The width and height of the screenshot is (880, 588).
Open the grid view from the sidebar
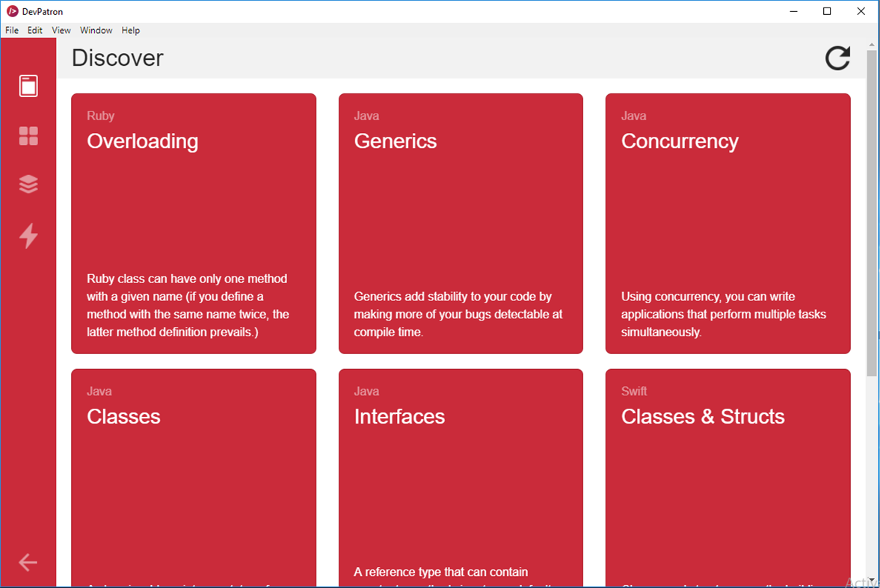click(28, 135)
